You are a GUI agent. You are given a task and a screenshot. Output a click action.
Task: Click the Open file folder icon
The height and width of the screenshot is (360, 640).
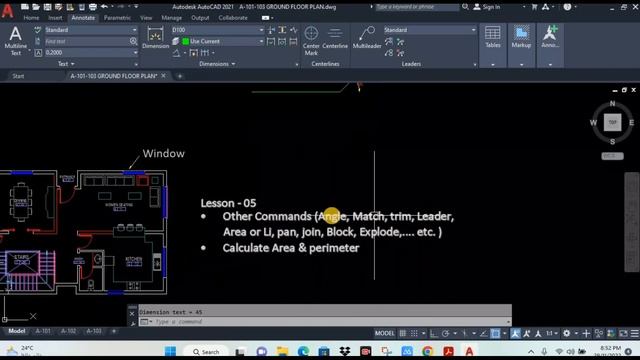tap(36, 7)
